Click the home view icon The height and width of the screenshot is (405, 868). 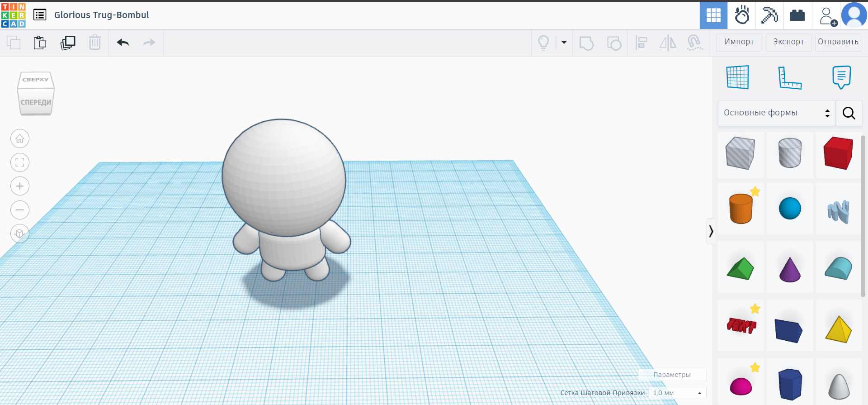(20, 139)
